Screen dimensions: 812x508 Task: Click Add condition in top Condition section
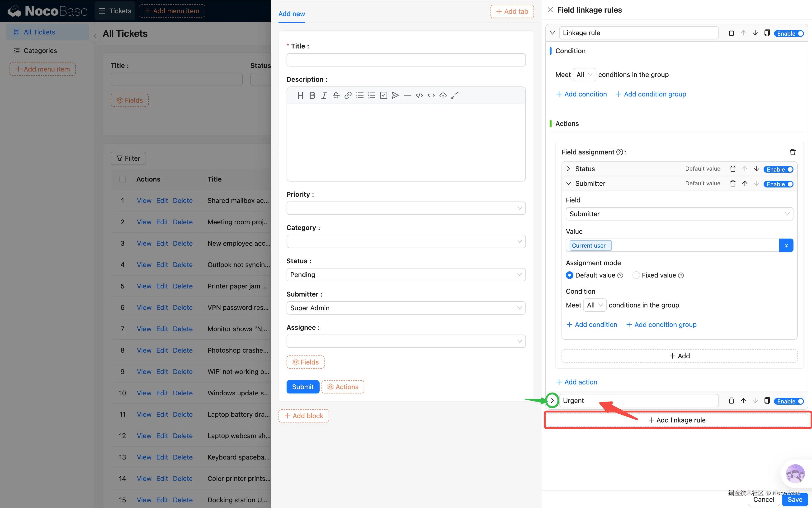coord(581,94)
